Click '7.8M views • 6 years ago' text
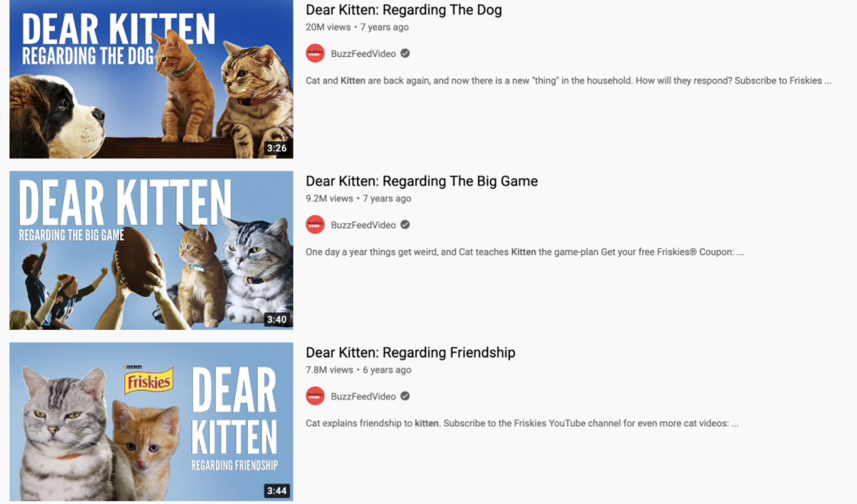Image resolution: width=857 pixels, height=504 pixels. click(x=359, y=370)
